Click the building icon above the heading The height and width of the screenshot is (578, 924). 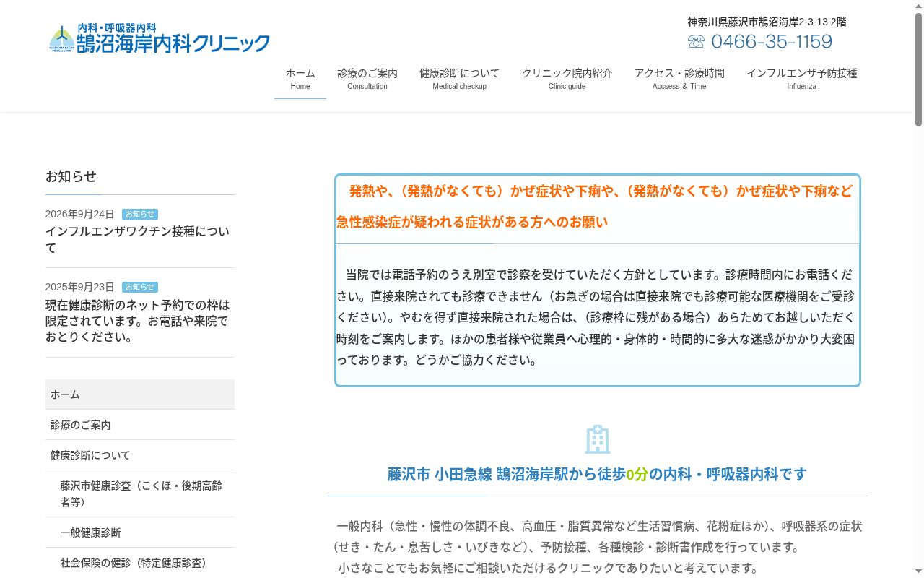598,439
